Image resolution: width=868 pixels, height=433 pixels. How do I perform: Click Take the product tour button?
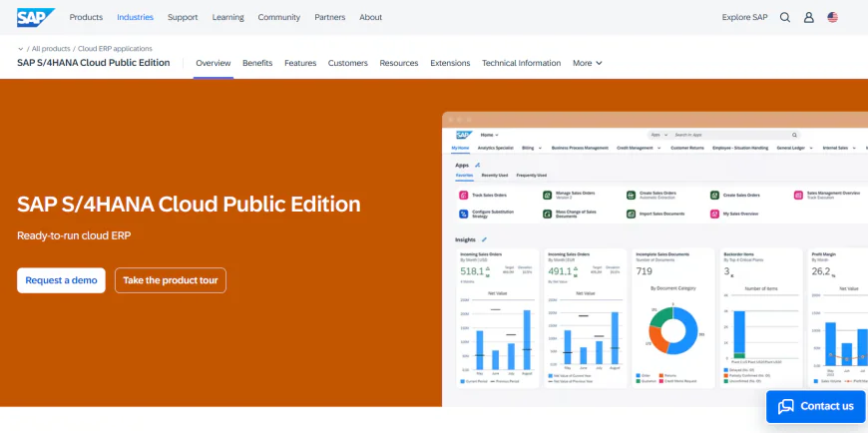tap(171, 280)
